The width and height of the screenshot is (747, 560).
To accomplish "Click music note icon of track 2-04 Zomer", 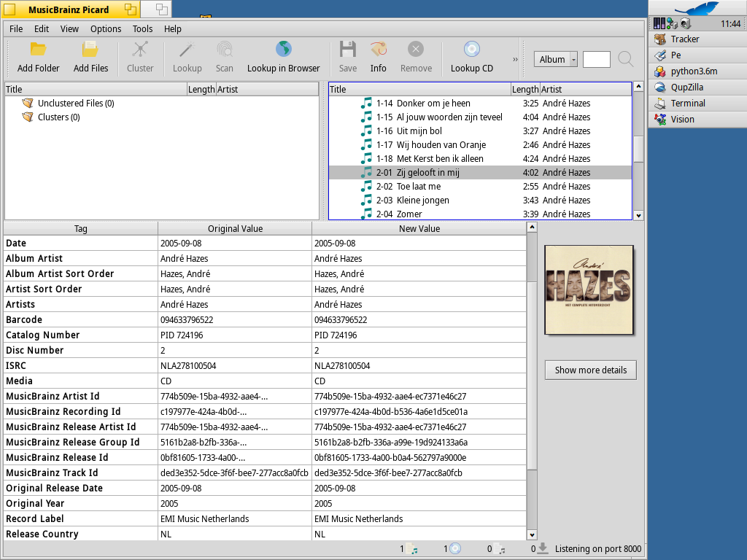I will coord(366,214).
